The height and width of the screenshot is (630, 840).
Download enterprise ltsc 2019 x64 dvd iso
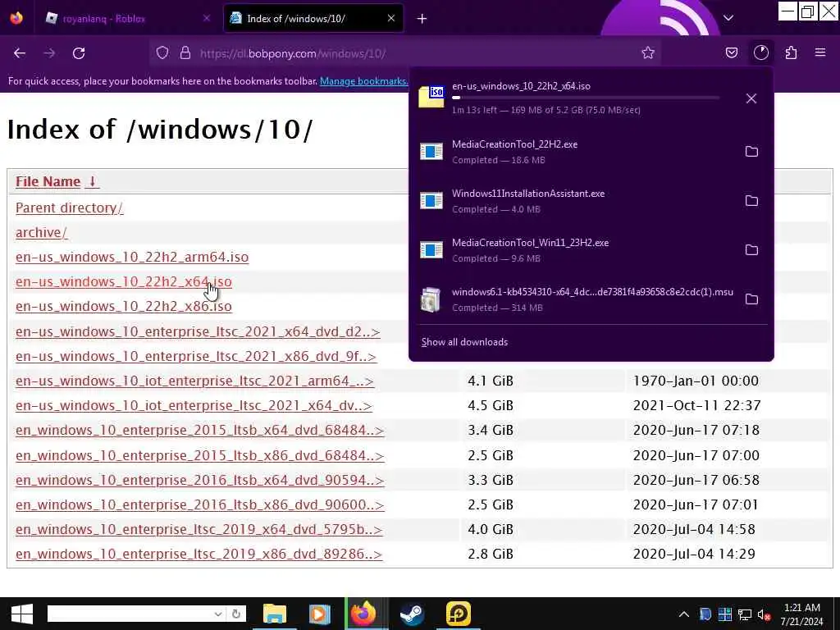[199, 529]
